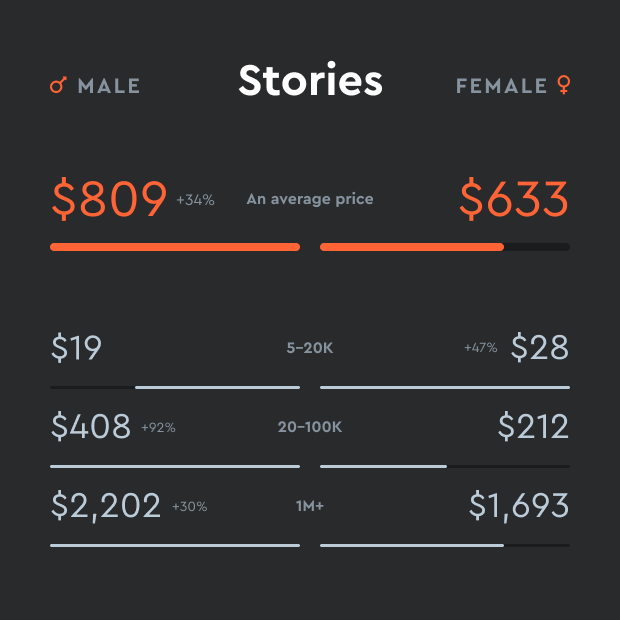Click the female gender symbol icon
The image size is (620, 620).
564,86
